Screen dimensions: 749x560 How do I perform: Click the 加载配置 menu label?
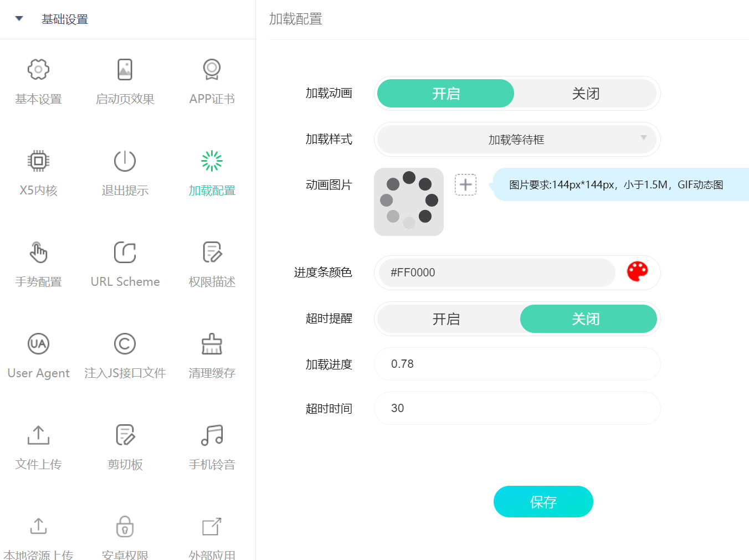coord(212,191)
